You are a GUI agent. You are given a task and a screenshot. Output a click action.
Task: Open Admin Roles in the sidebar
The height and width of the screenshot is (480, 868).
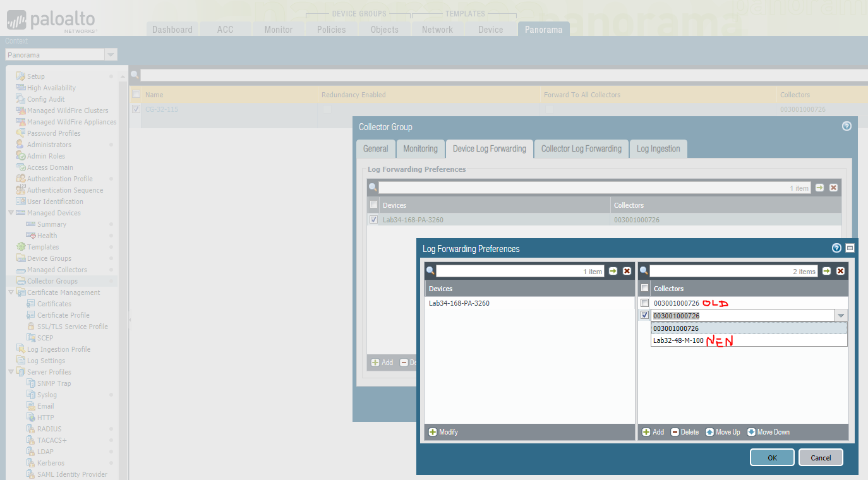coord(45,156)
